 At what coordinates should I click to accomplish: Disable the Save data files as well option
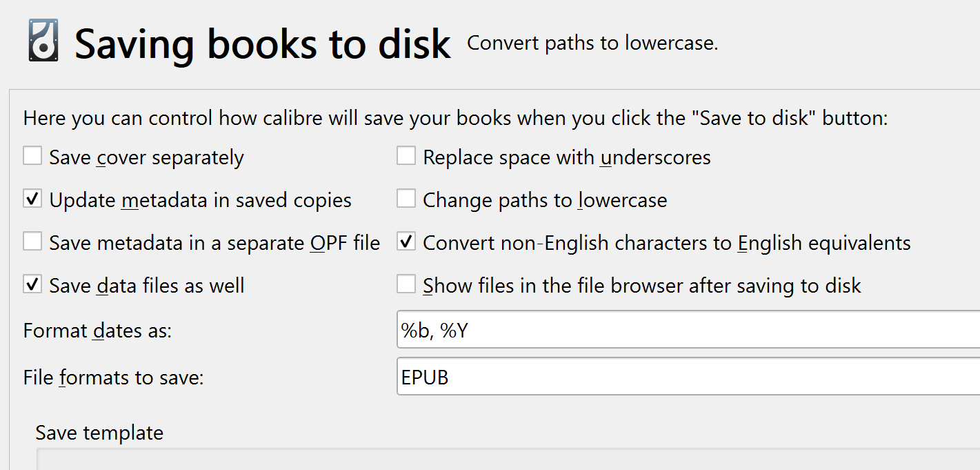coord(32,284)
